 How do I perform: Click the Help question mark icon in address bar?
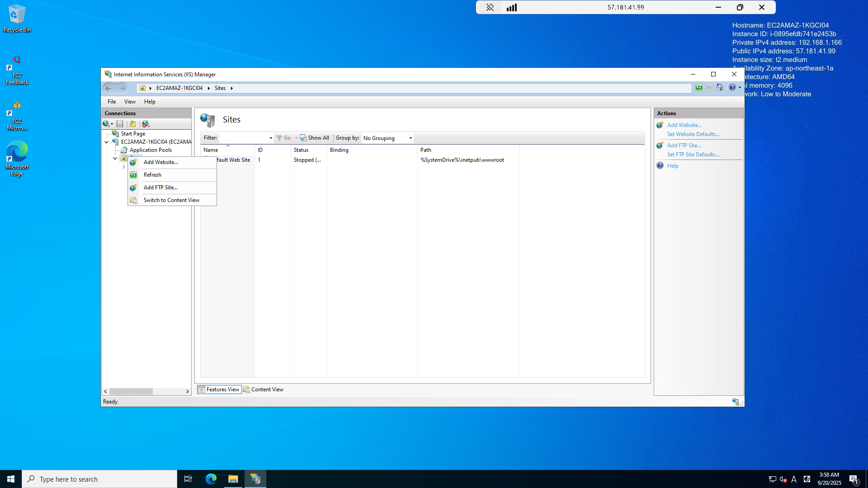[x=732, y=88]
